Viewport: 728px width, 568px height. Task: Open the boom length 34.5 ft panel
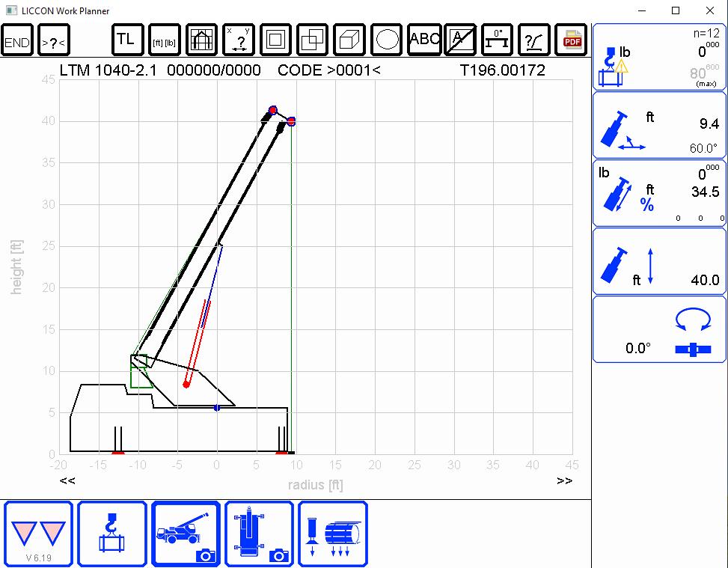659,193
